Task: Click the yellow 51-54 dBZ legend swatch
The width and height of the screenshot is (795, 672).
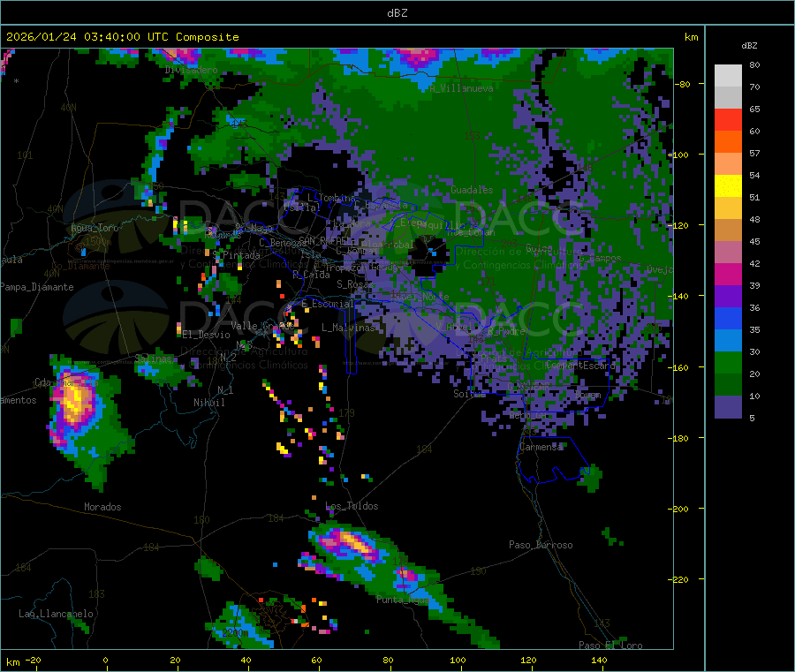Action: pyautogui.click(x=728, y=186)
